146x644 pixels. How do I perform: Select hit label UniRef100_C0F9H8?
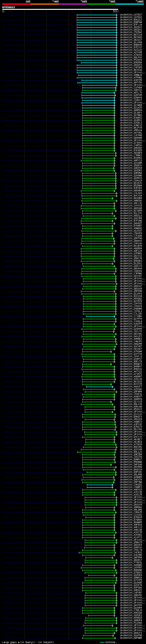pos(131,135)
